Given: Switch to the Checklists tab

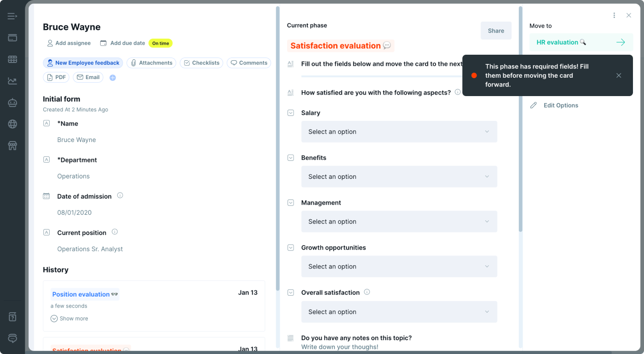Looking at the screenshot, I should coord(201,63).
